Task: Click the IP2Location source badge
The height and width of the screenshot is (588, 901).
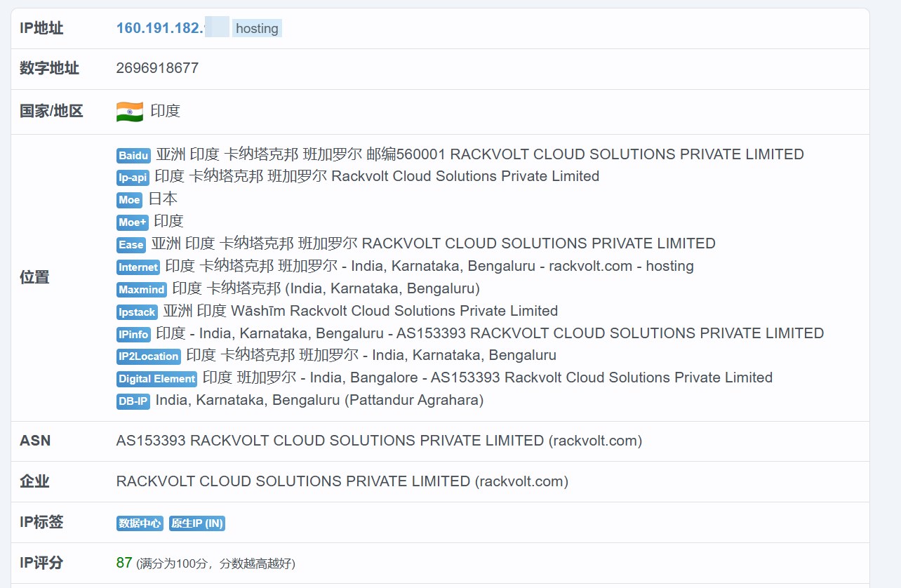Action: 149,356
